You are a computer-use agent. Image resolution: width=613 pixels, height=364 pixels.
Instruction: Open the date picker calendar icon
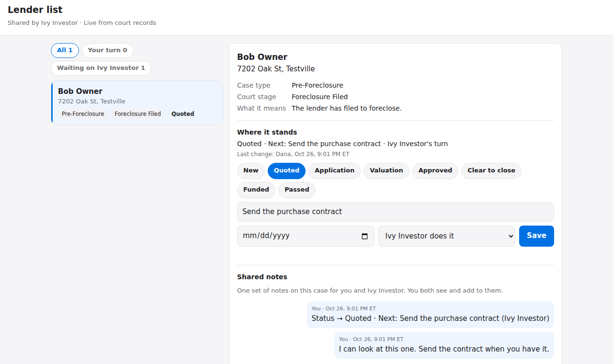pyautogui.click(x=364, y=236)
